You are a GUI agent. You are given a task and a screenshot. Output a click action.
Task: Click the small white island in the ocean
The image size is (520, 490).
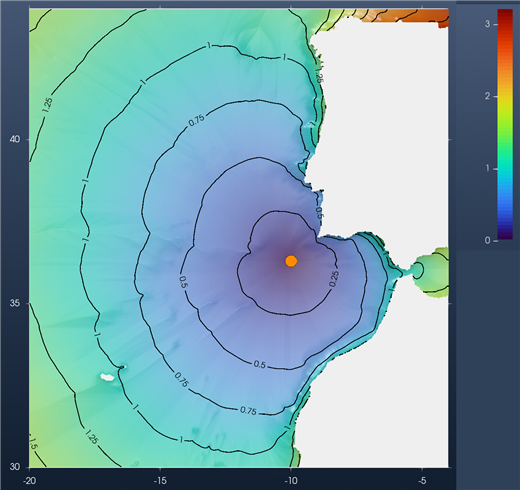tap(107, 377)
